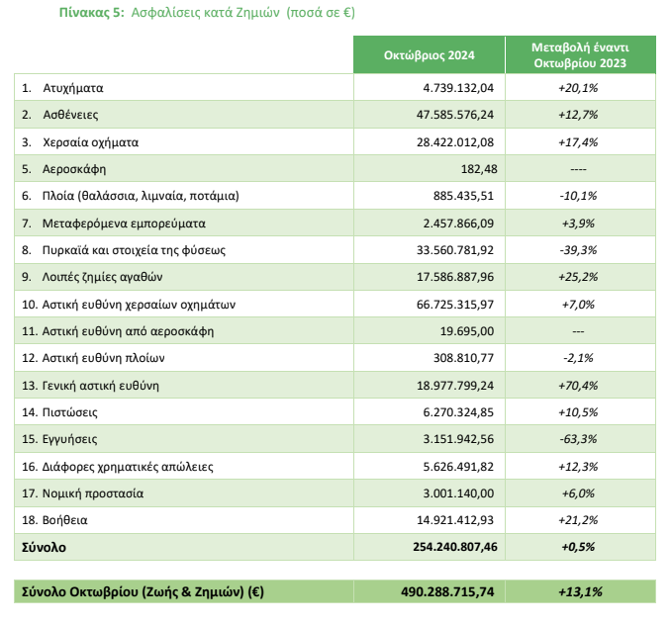672x626 pixels.
Task: Select the amount 3.001.140,00
Action: pos(458,493)
